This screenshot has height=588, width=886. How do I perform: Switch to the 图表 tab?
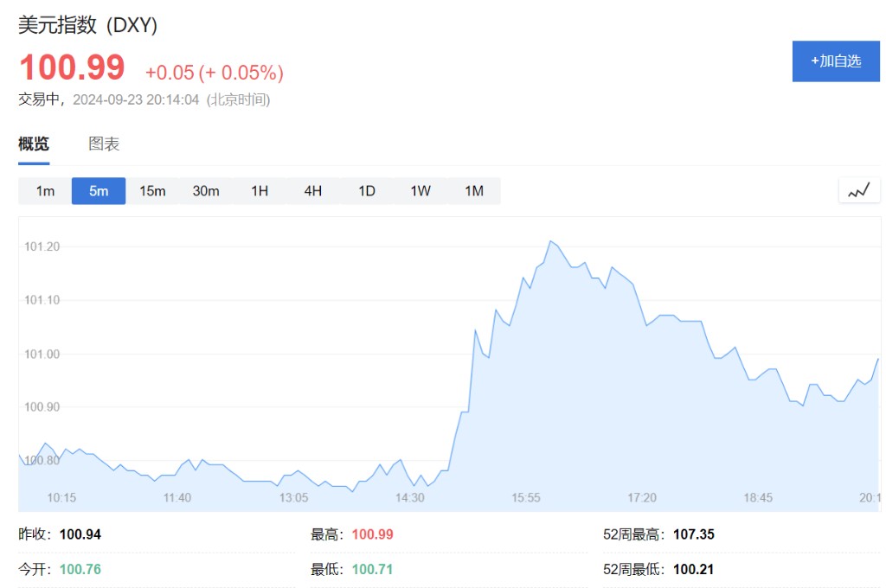pyautogui.click(x=104, y=144)
